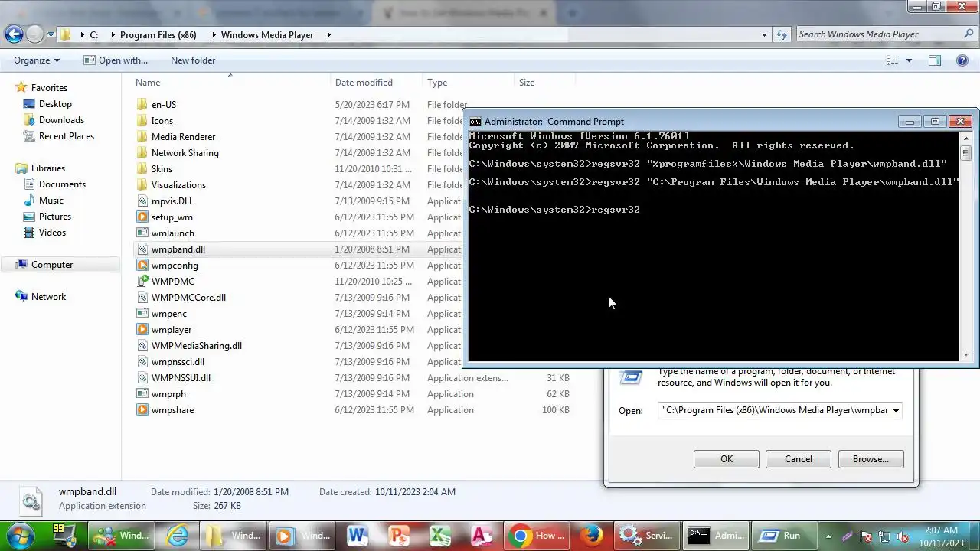Sort by the Size column header
The width and height of the screenshot is (980, 551).
coord(527,83)
